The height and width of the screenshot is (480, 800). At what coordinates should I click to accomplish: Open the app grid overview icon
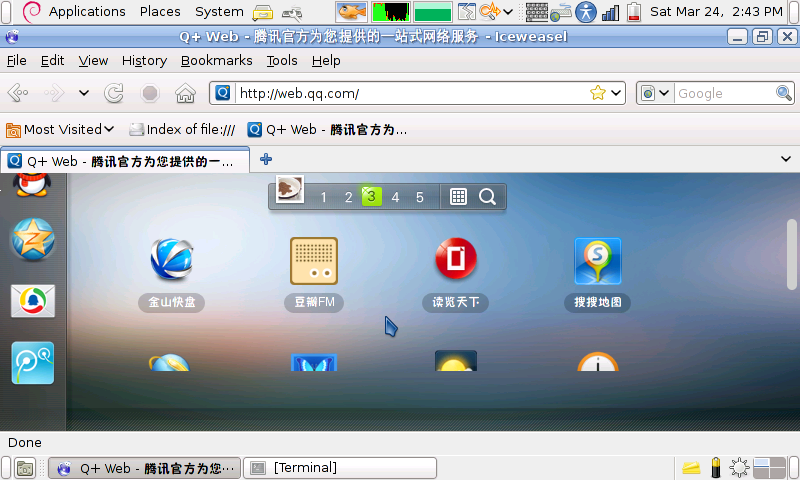click(x=458, y=196)
